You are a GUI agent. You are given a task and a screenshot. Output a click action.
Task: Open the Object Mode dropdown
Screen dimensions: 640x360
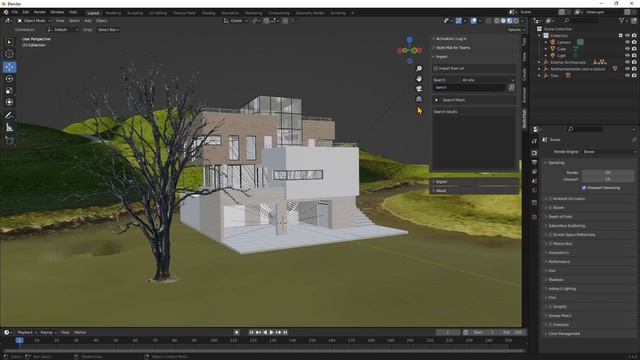(x=34, y=21)
